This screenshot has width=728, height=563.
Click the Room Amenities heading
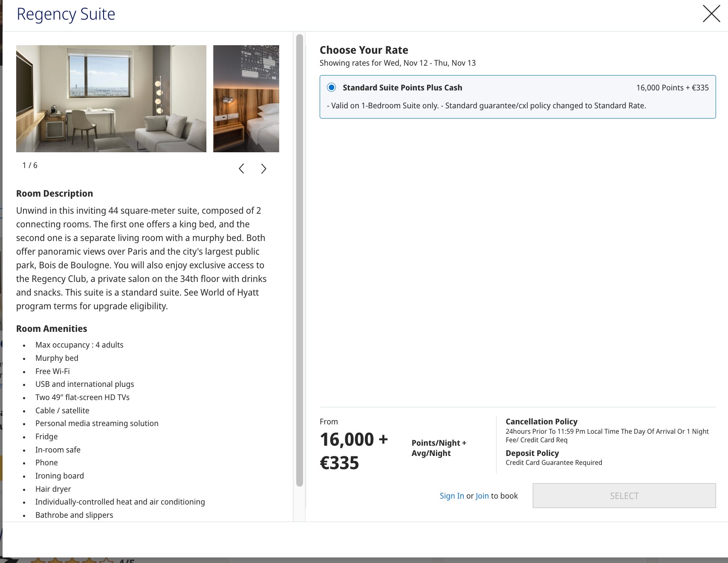(52, 329)
